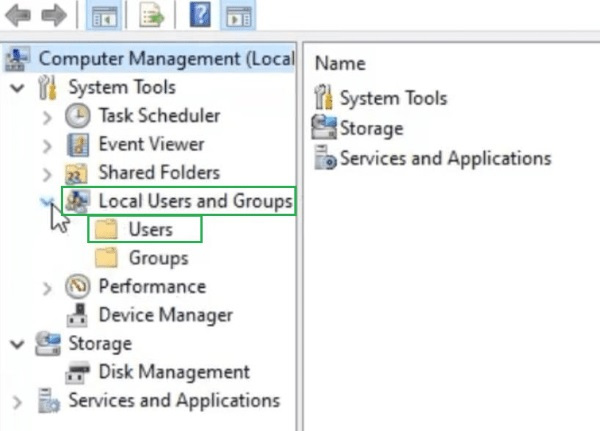Open the Groups folder in the tree
Viewport: 600px width, 431px height.
coord(158,258)
